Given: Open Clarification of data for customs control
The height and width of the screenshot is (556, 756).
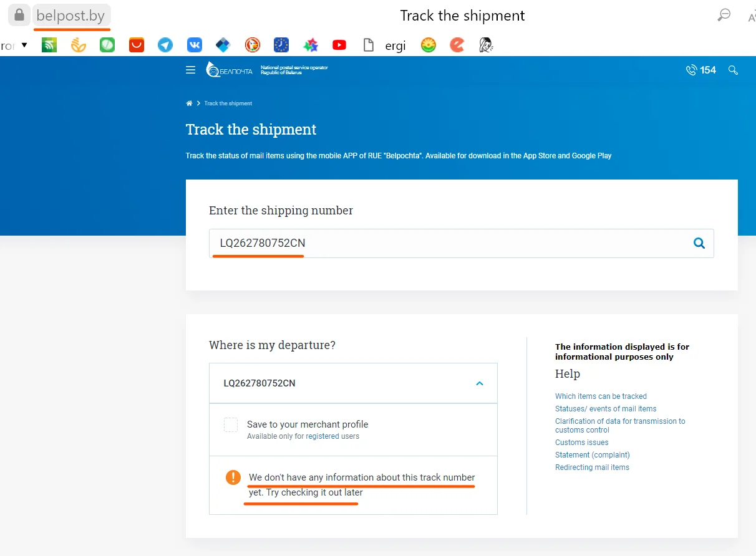Looking at the screenshot, I should tap(620, 426).
